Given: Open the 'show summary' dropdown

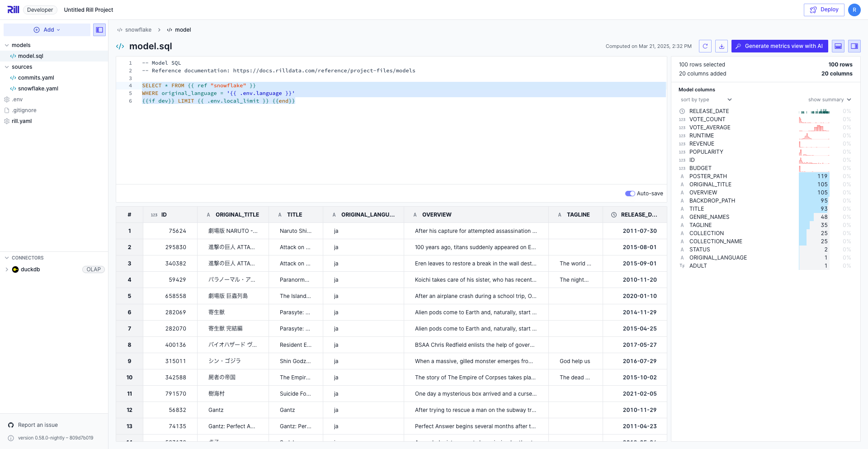Looking at the screenshot, I should 829,100.
